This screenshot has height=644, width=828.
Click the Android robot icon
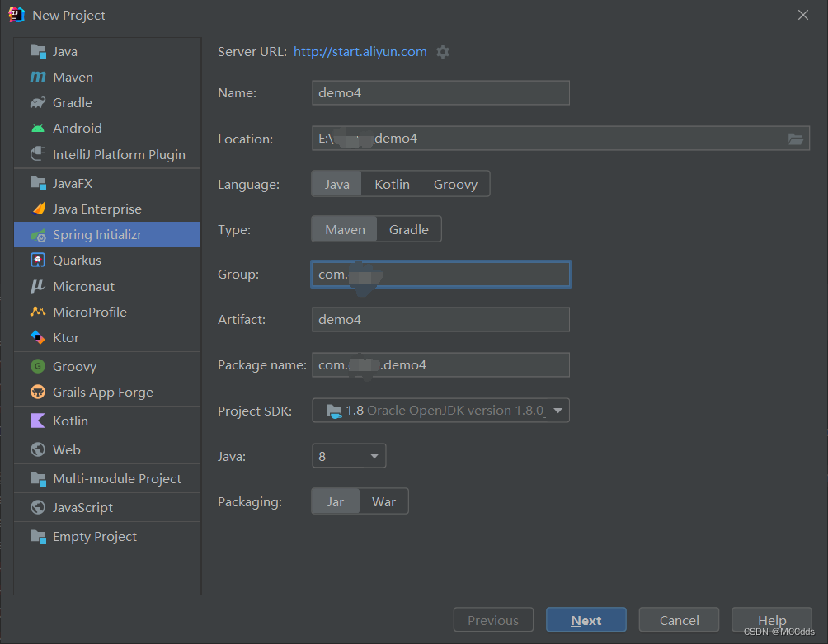38,129
